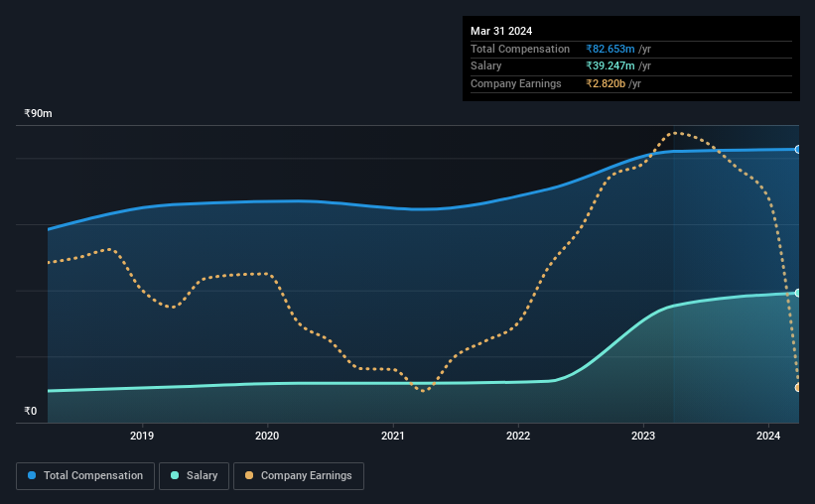815x504 pixels.
Task: Select the Salary endpoint marker on chart
Action: [797, 293]
